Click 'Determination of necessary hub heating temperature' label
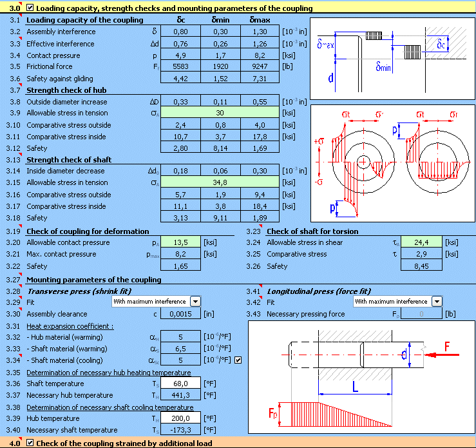 [109, 373]
